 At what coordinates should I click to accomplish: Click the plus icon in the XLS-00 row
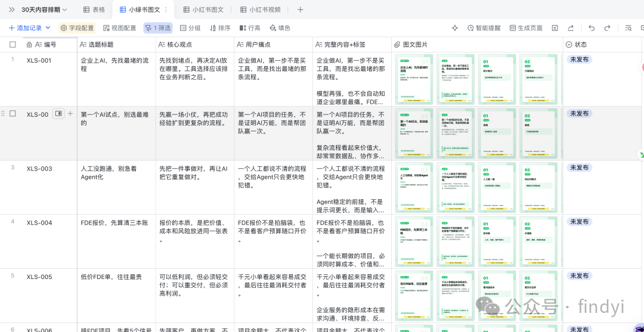pos(70,113)
